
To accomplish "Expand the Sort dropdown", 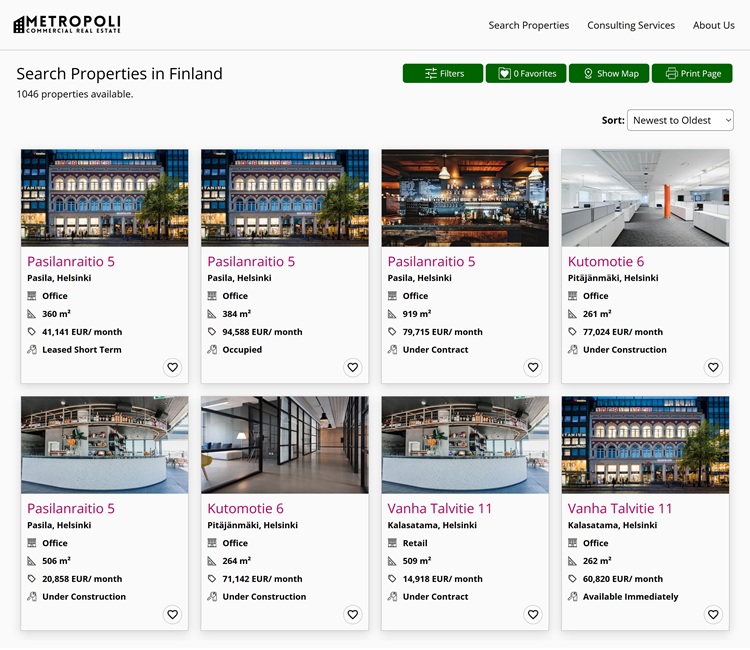I will coord(680,120).
